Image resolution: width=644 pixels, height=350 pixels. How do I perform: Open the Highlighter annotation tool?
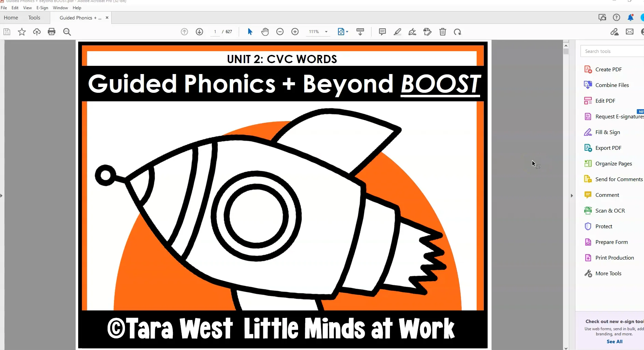click(397, 31)
